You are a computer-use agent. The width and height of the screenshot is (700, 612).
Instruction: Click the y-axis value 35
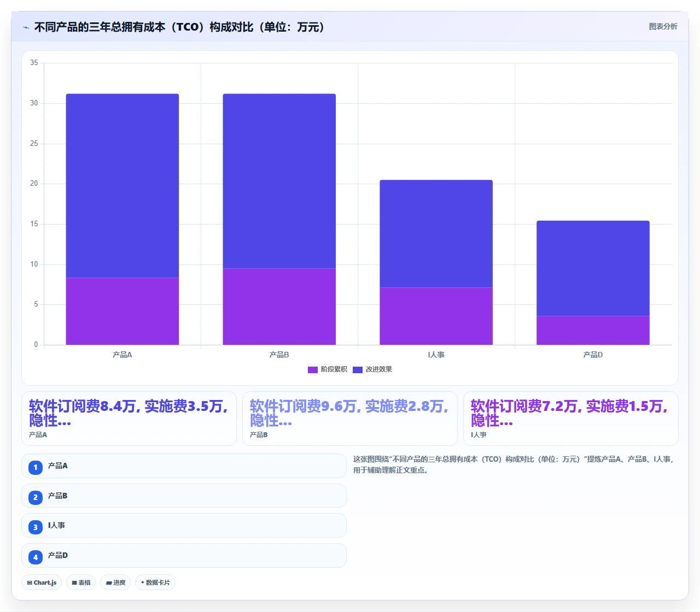click(34, 63)
